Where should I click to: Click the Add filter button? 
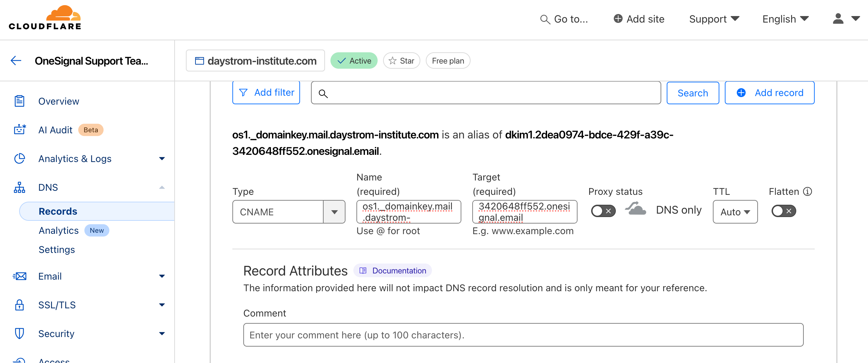(266, 92)
